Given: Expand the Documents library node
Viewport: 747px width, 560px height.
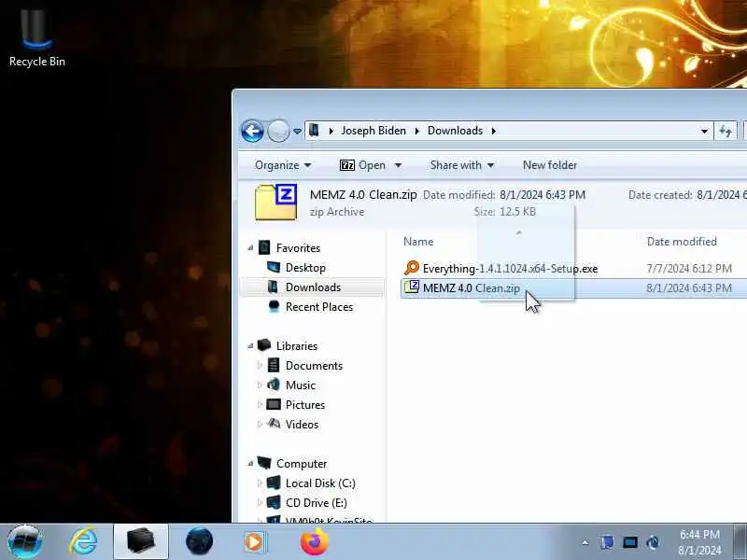Looking at the screenshot, I should [260, 365].
